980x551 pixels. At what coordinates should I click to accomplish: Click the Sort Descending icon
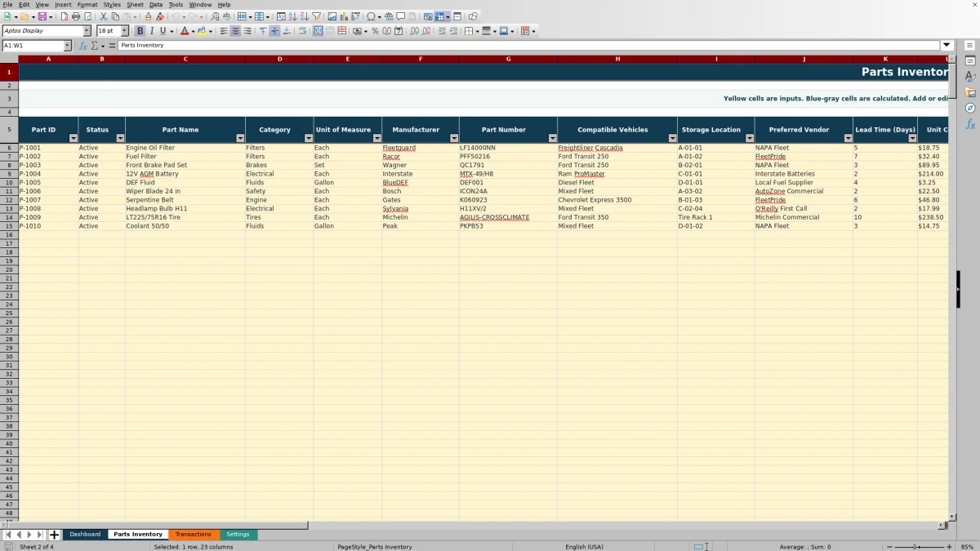(x=304, y=16)
